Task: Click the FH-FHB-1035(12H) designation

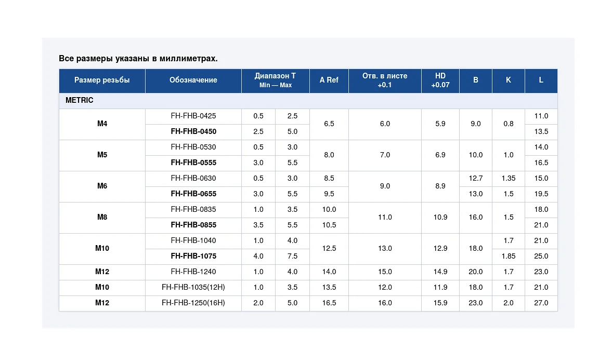Action: pos(193,288)
